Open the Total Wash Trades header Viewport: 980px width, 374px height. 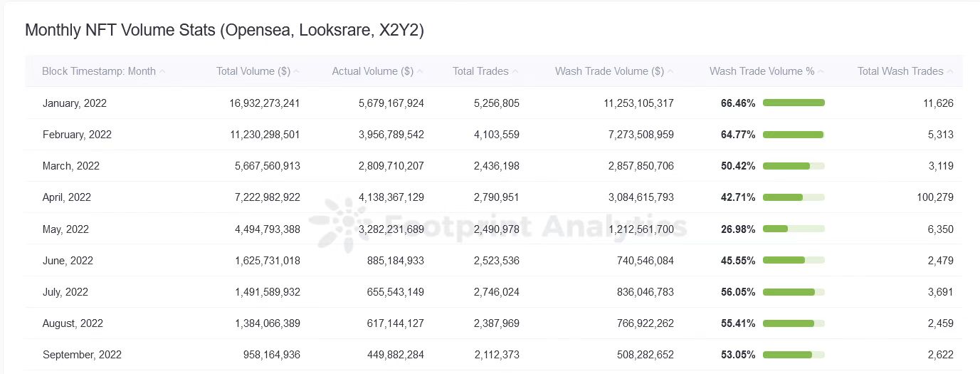900,71
